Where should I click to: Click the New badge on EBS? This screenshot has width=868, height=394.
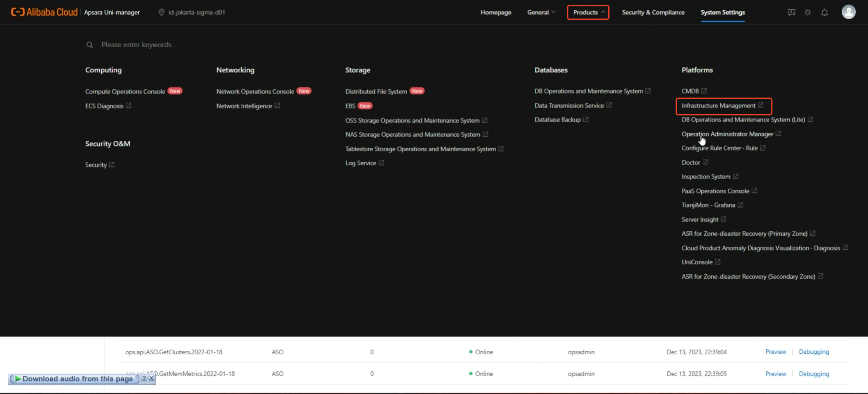pos(365,106)
